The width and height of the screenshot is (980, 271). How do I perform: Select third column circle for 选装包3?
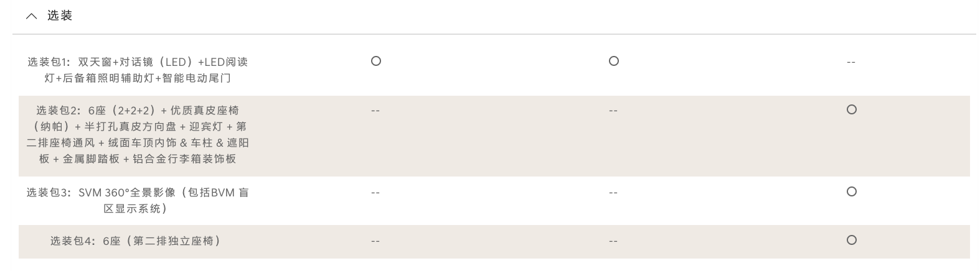tap(851, 191)
